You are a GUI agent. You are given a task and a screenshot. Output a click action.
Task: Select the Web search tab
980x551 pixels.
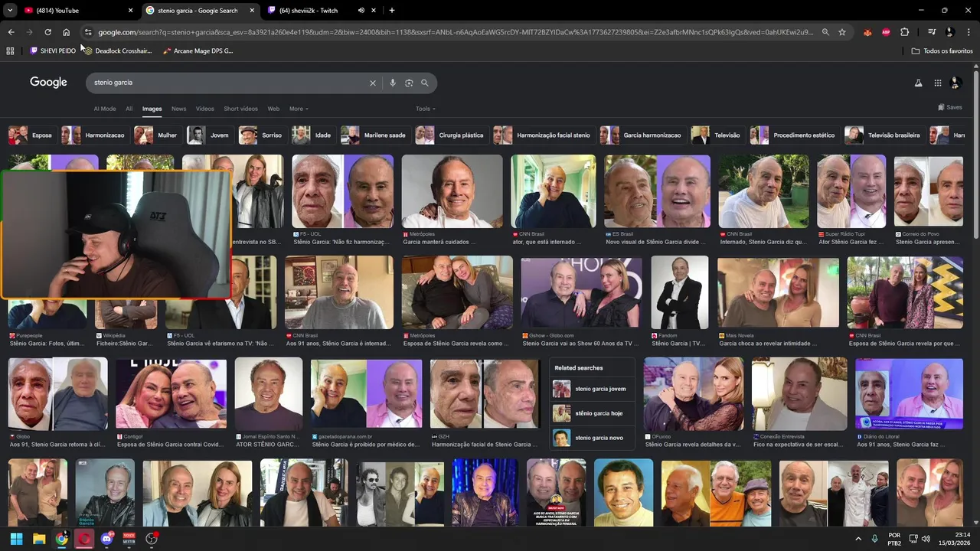(x=273, y=109)
